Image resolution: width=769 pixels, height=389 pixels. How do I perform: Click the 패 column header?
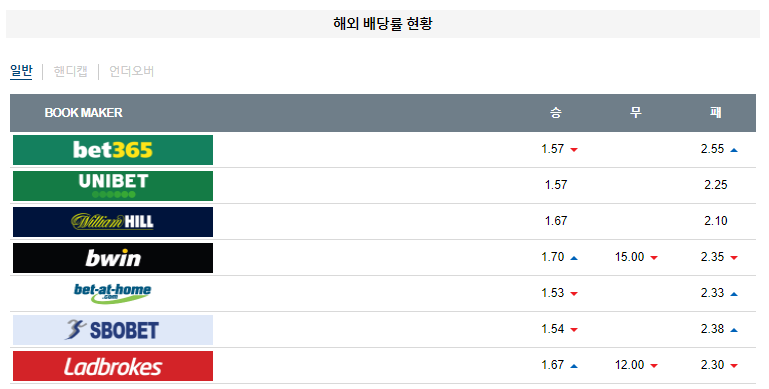pyautogui.click(x=716, y=113)
